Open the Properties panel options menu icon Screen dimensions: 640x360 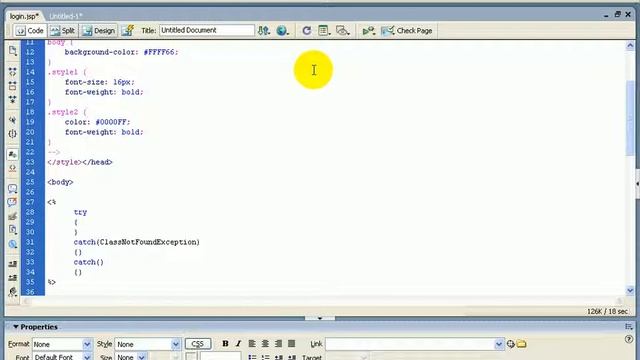point(629,327)
